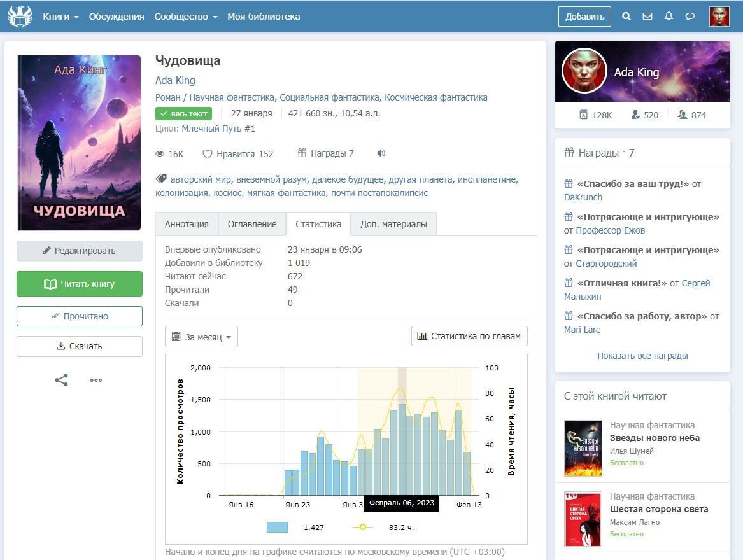Expand the Книги menu
Screen dimensions: 743x560
point(60,17)
